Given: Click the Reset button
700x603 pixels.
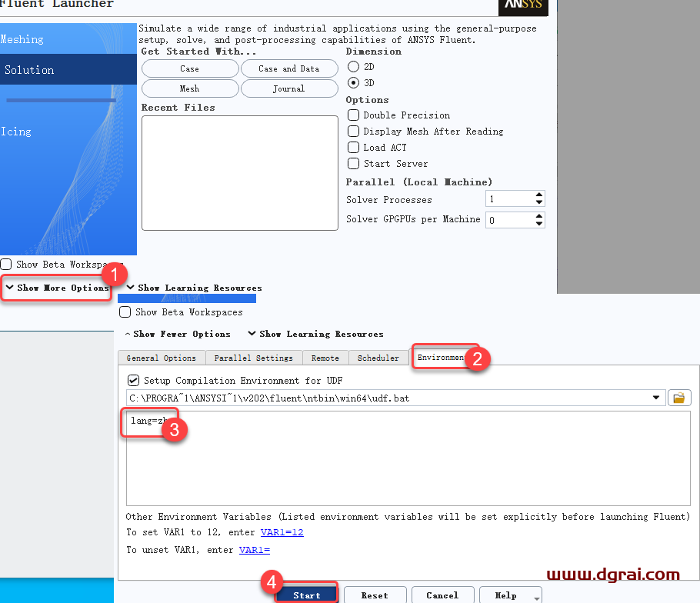Looking at the screenshot, I should pos(375,595).
